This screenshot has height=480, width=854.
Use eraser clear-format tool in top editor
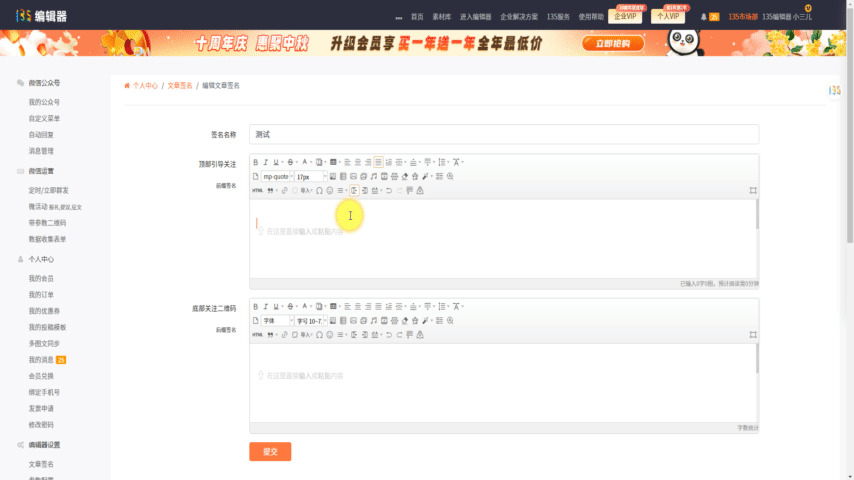[405, 177]
